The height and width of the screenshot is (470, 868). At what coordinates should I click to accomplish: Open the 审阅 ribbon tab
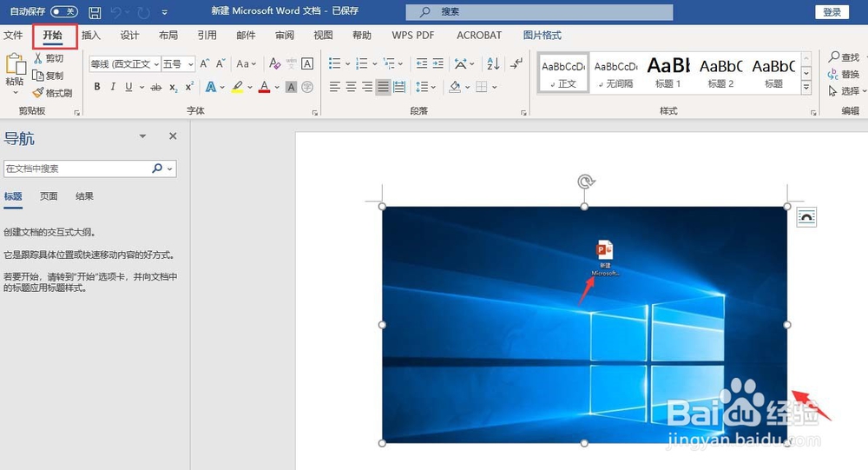pyautogui.click(x=285, y=35)
